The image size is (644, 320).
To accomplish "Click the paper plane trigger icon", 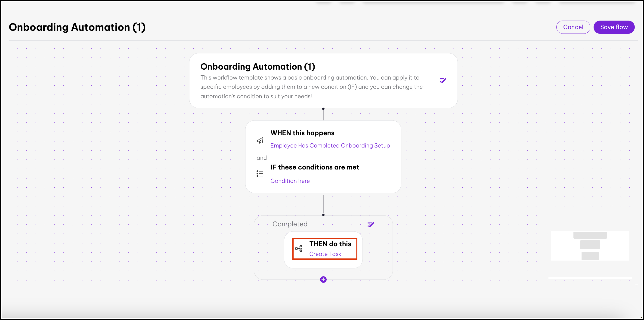I will point(260,141).
